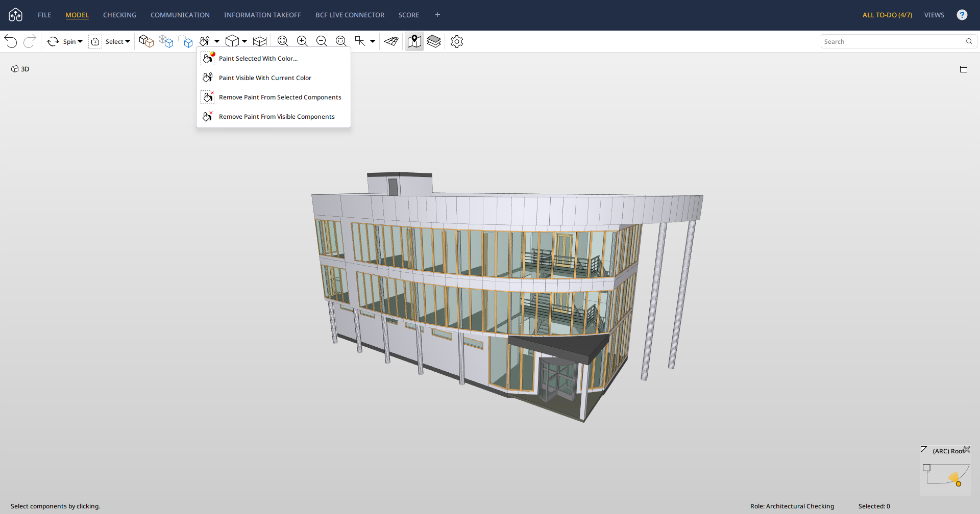Activate the Spin navigation tool icon

[x=53, y=41]
